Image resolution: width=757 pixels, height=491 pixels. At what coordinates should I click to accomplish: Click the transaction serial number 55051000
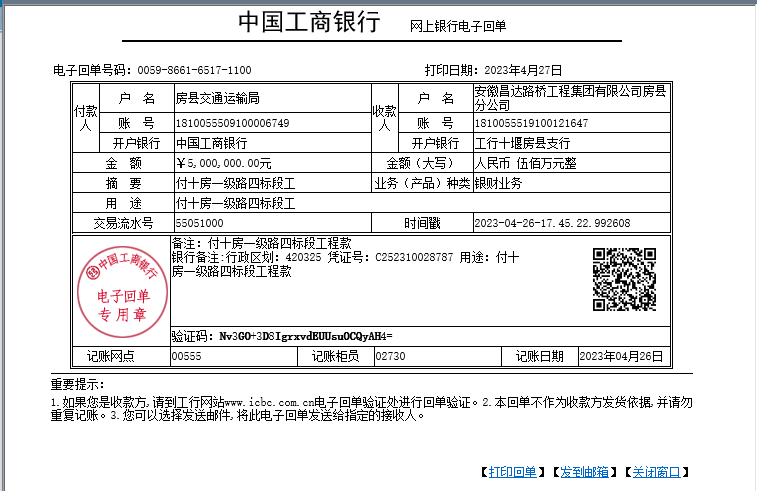(199, 223)
